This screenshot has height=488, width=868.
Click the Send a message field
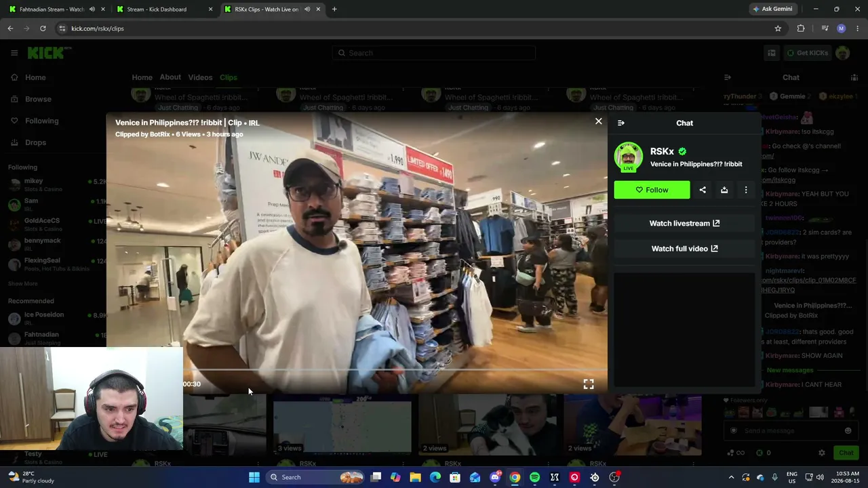(x=791, y=430)
